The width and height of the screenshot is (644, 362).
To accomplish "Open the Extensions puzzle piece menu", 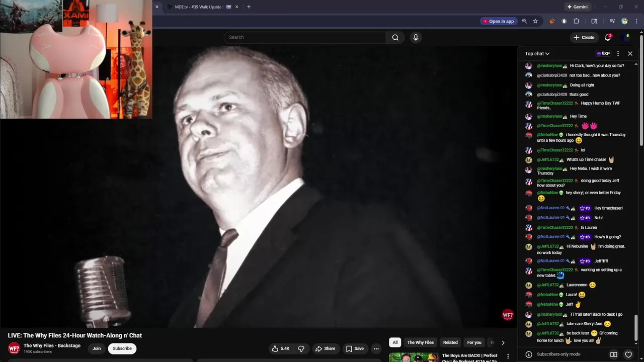I will pyautogui.click(x=577, y=21).
